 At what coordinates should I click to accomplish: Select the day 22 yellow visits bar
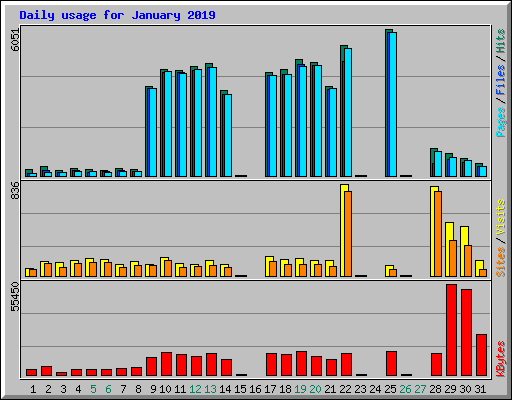(x=342, y=230)
